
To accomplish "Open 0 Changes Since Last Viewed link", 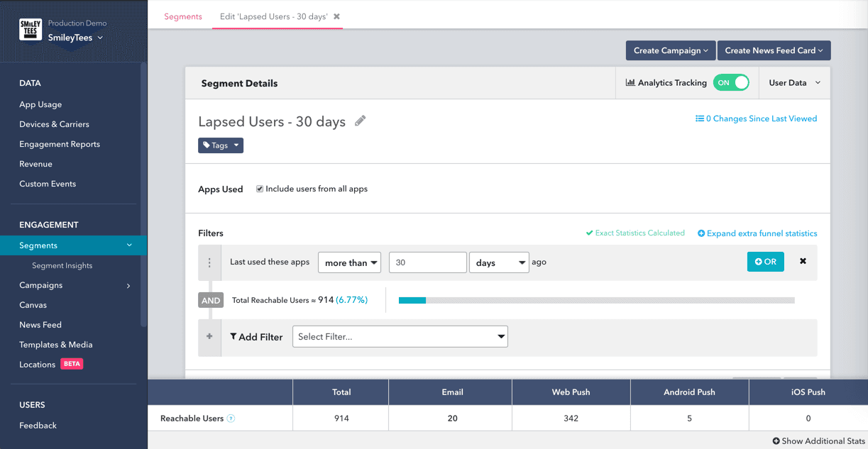I will point(756,118).
